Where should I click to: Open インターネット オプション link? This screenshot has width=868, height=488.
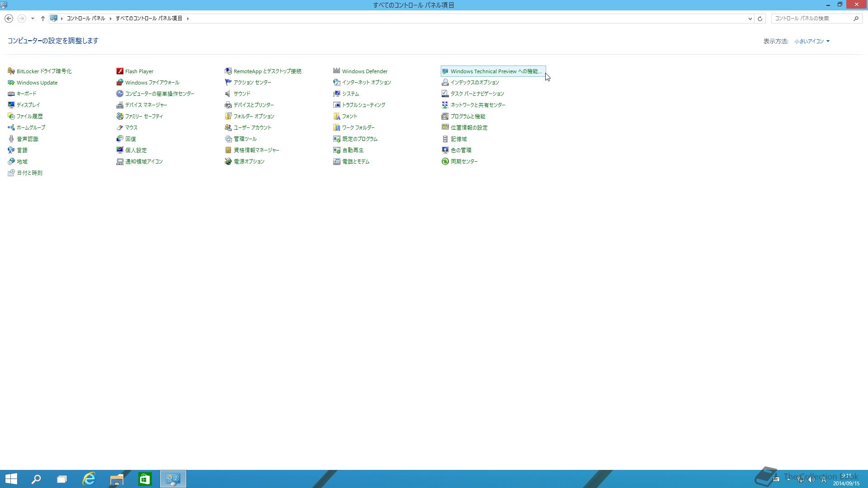click(366, 83)
